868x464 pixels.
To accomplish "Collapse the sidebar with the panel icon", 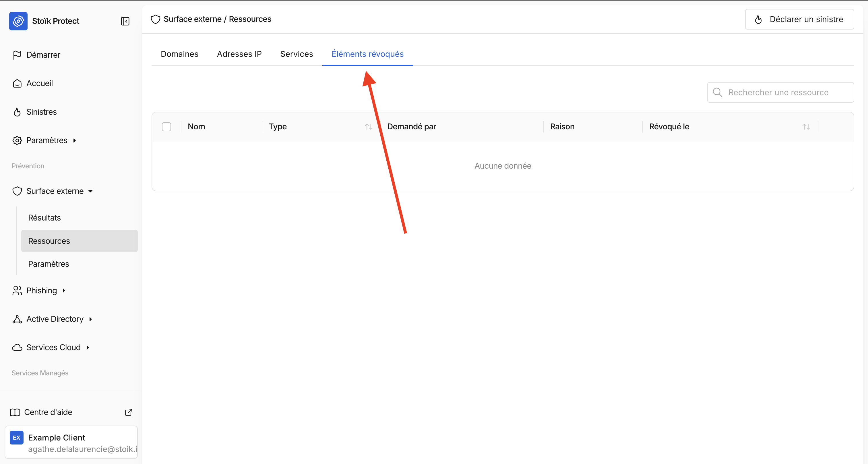I will pyautogui.click(x=125, y=21).
